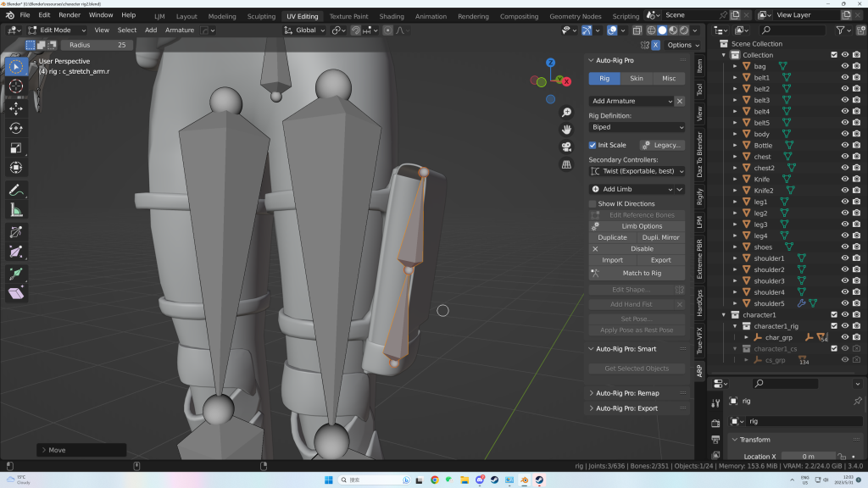Expand Auto-Rig Pro: Remap panel

point(627,393)
